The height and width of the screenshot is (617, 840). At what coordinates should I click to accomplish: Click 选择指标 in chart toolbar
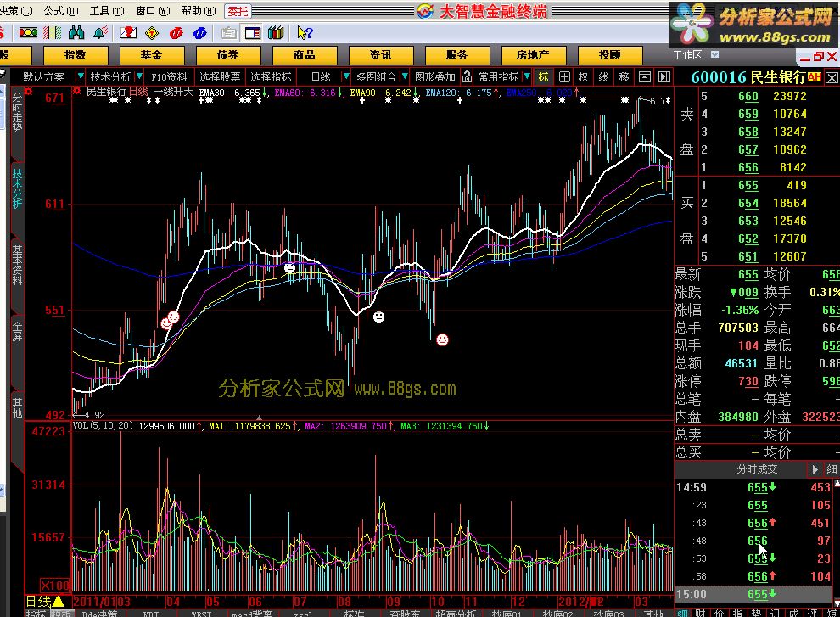(271, 76)
